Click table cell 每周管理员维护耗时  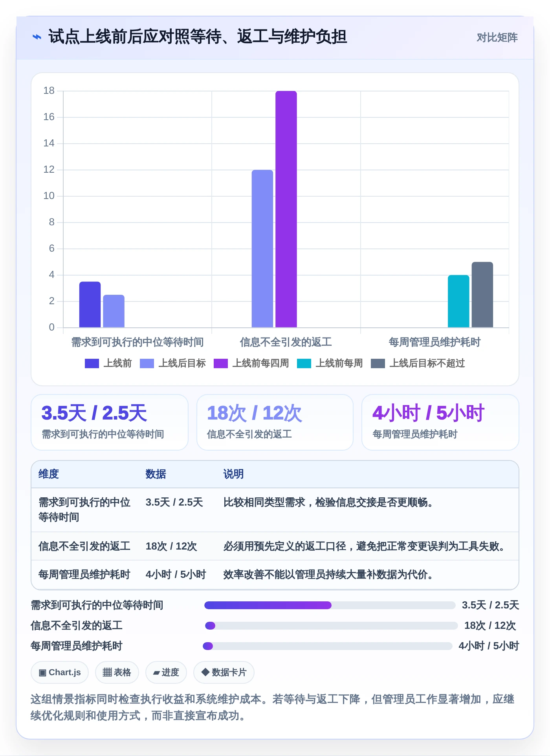tap(84, 575)
